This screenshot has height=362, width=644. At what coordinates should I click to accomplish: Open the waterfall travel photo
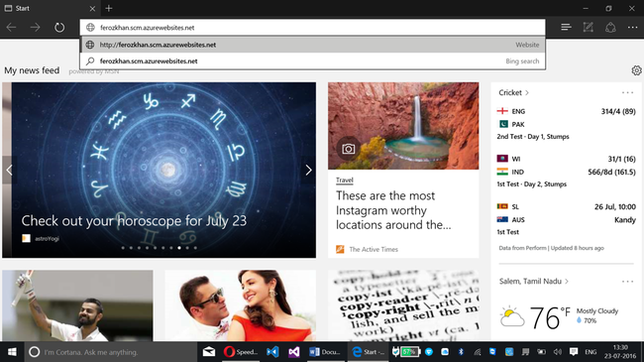(x=403, y=126)
